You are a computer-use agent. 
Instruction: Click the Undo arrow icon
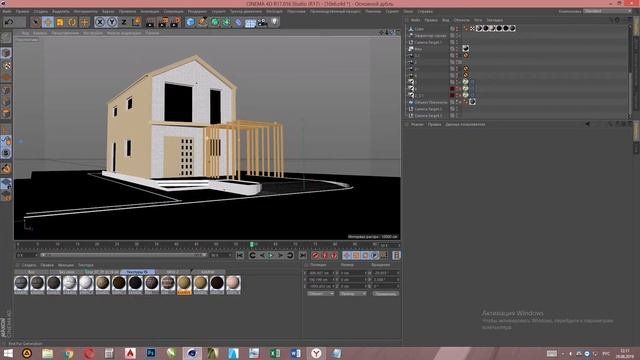click(9, 22)
